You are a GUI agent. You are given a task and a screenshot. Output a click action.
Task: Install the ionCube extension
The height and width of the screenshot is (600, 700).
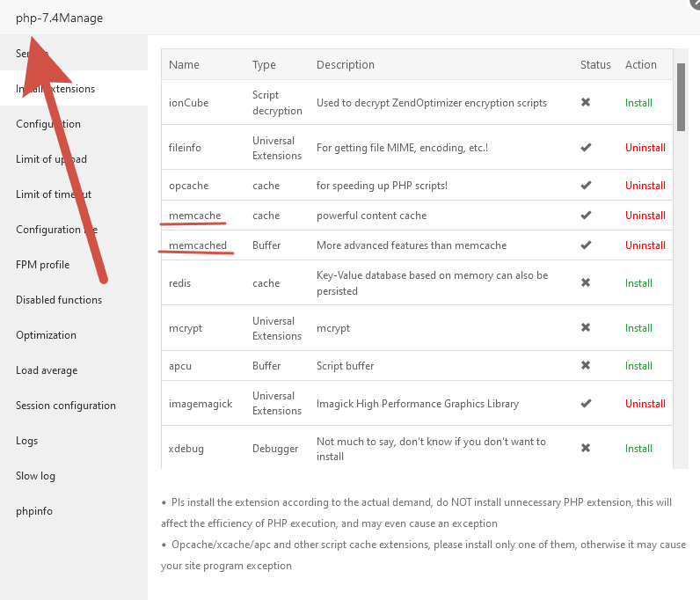(x=638, y=103)
